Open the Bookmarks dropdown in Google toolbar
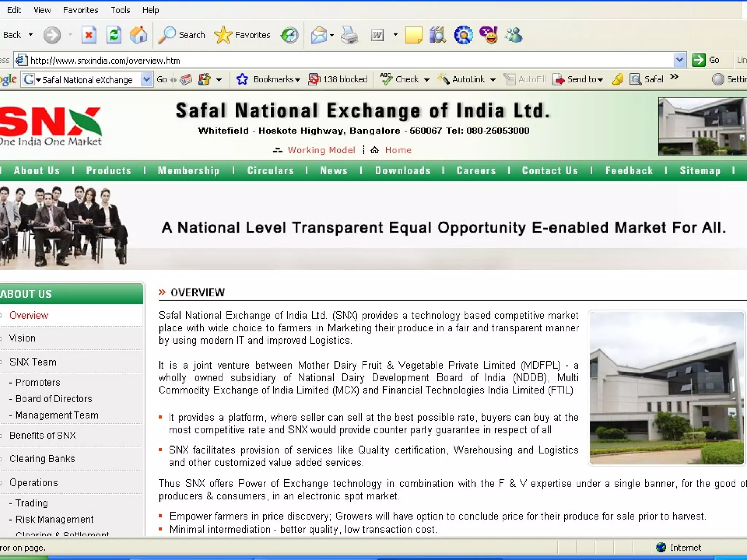This screenshot has width=747, height=560. [276, 79]
